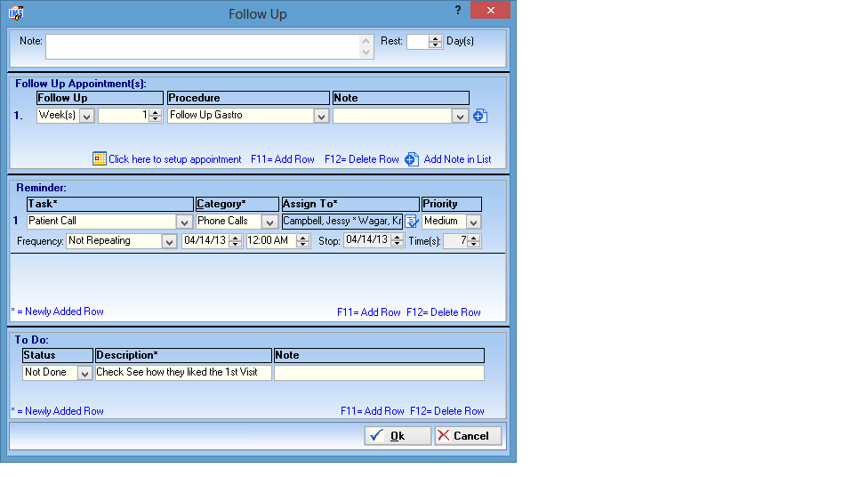Click the To Do Note field
This screenshot has height=477, width=868.
(379, 372)
